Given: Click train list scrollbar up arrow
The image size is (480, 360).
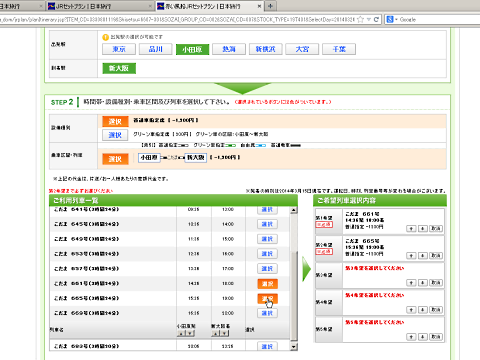Looking at the screenshot, I should 293,210.
